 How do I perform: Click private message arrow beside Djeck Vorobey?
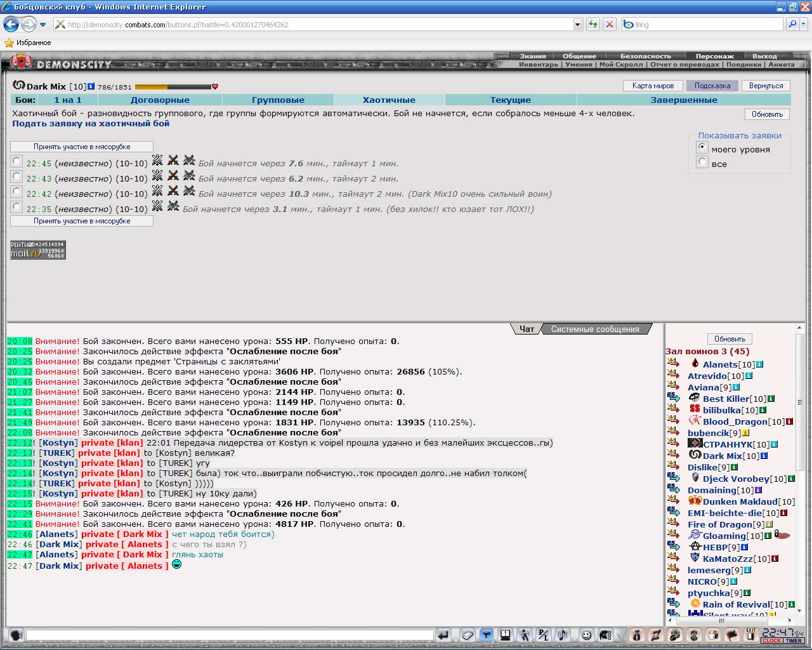[x=673, y=477]
